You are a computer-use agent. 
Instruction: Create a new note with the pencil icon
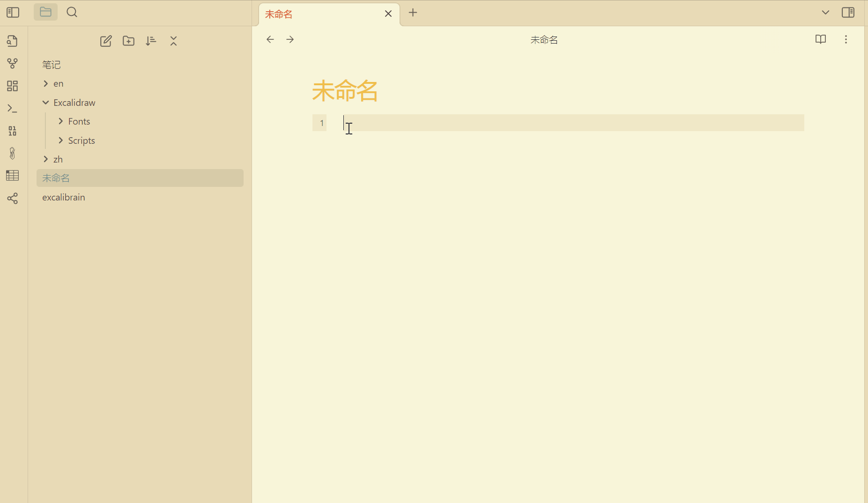pos(106,41)
